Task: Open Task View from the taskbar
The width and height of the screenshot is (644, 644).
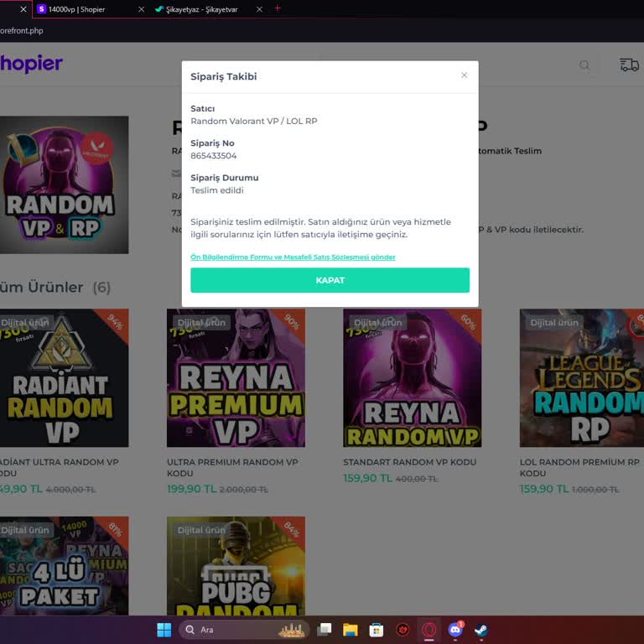Action: (325, 630)
